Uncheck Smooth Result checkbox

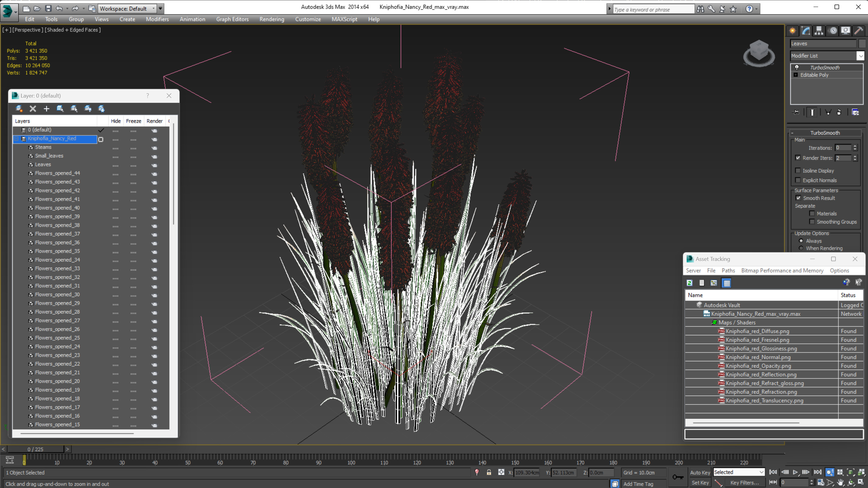(x=798, y=198)
